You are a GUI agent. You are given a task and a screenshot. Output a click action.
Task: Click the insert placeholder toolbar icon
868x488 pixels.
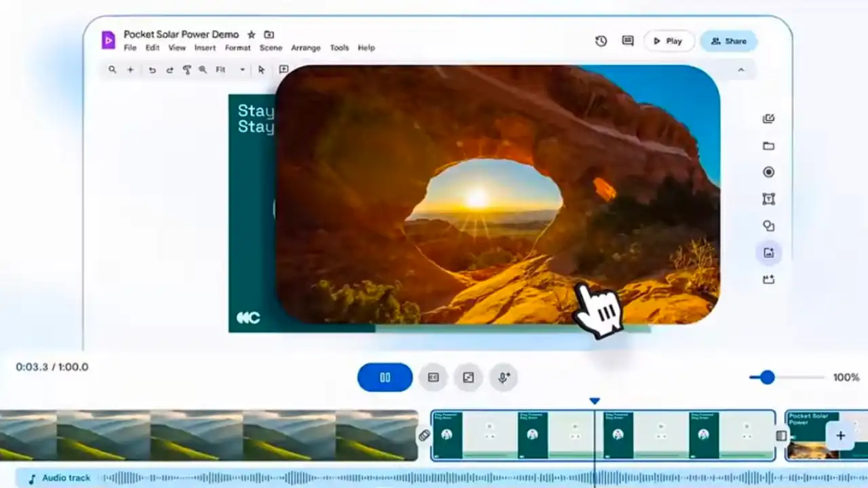pyautogui.click(x=283, y=69)
